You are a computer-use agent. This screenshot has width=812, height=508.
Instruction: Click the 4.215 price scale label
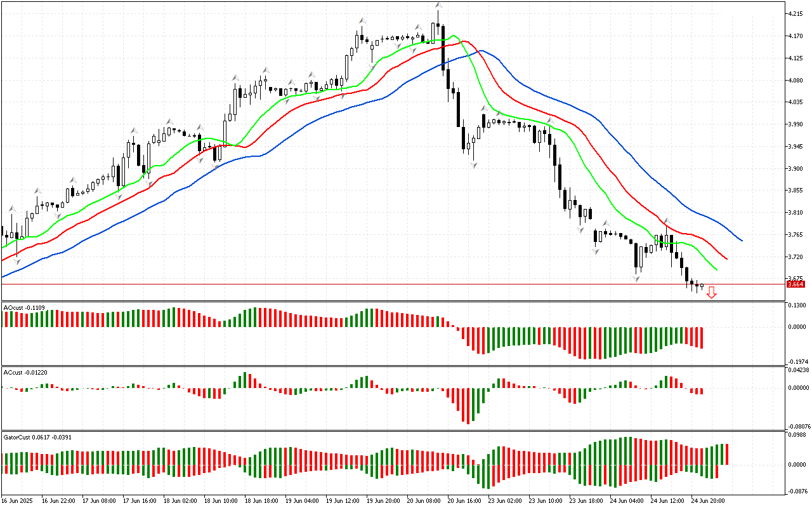click(x=795, y=13)
